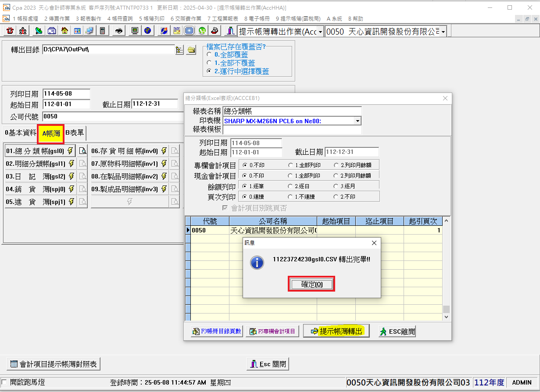Switch to the B表單 tab
This screenshot has height=392, width=540.
point(75,132)
